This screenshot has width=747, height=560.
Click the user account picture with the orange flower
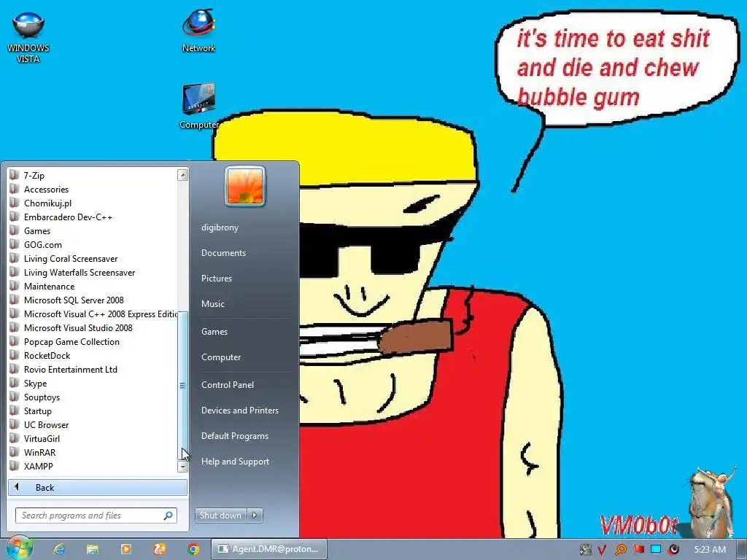click(x=245, y=186)
